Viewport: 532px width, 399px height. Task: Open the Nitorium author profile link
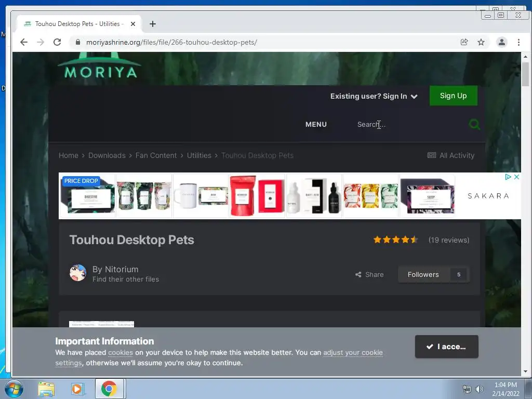(122, 269)
